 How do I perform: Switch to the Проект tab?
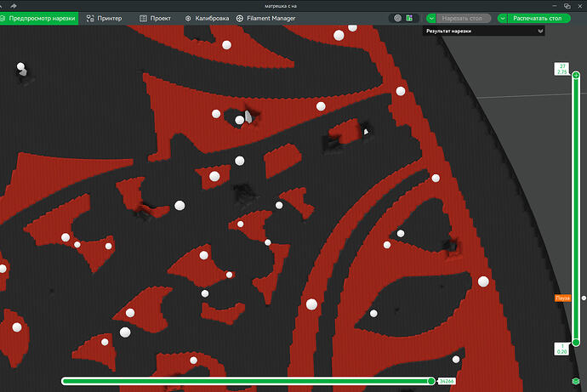(x=155, y=19)
